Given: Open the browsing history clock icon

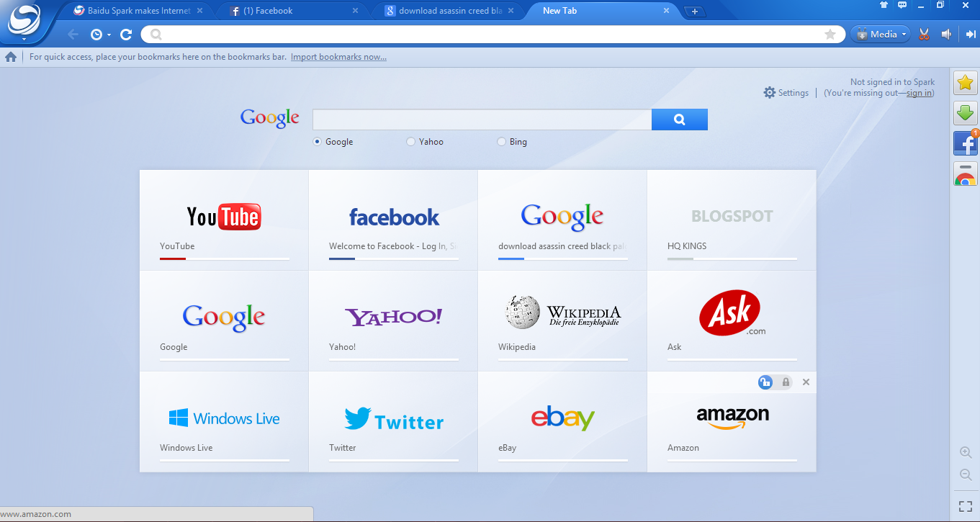Looking at the screenshot, I should pos(96,34).
